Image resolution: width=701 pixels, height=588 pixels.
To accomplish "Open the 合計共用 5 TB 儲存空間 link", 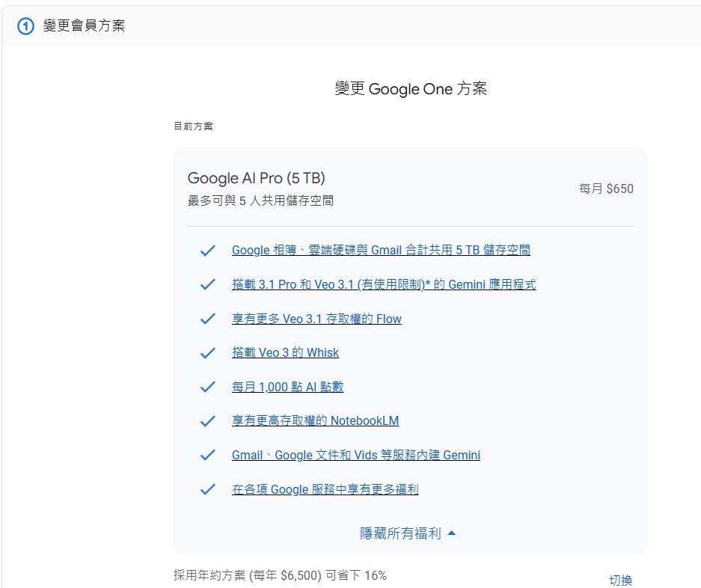I will tap(381, 251).
